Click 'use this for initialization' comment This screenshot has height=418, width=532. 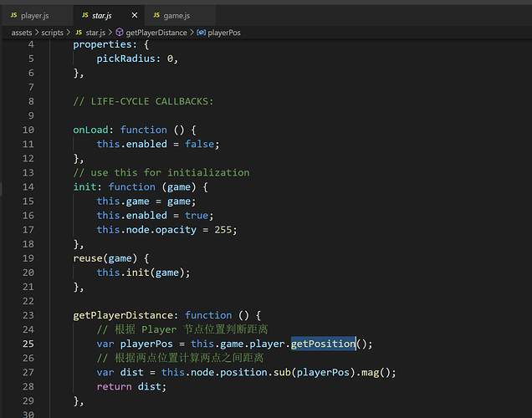coord(161,172)
